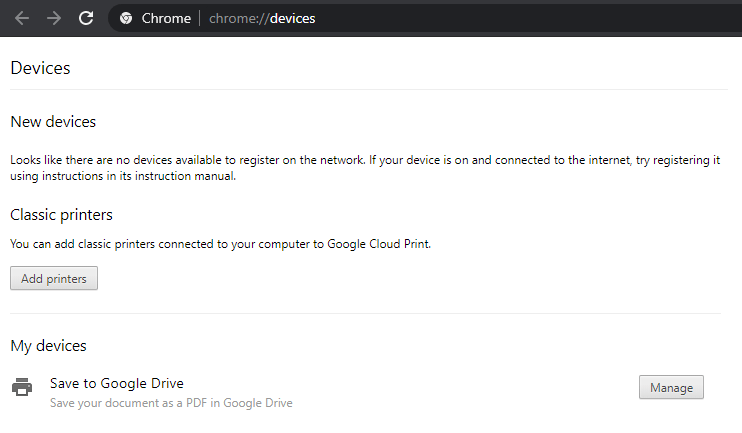Viewport: 742px width, 433px height.
Task: Click the Classic printers section heading
Action: (61, 214)
